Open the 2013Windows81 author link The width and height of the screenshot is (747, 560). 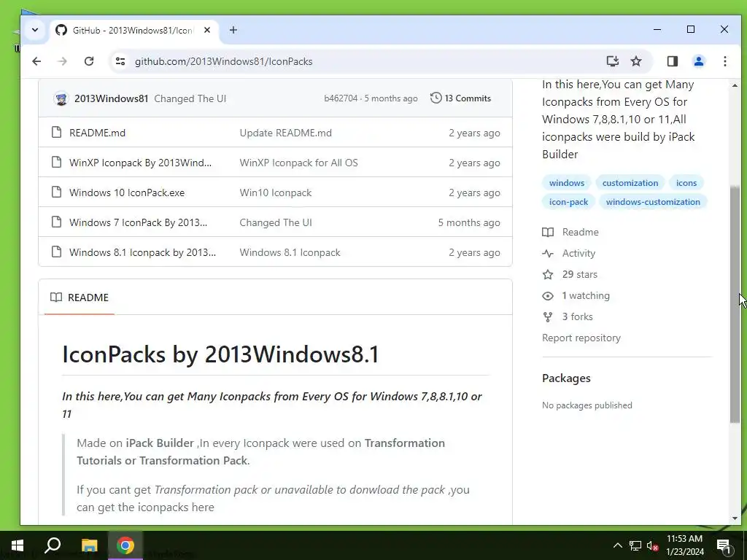[x=111, y=98]
